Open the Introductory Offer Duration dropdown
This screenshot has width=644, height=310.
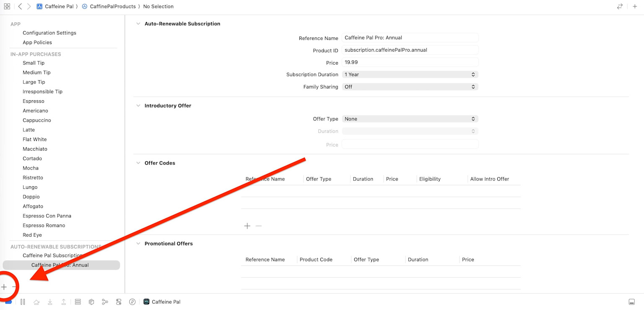(410, 131)
